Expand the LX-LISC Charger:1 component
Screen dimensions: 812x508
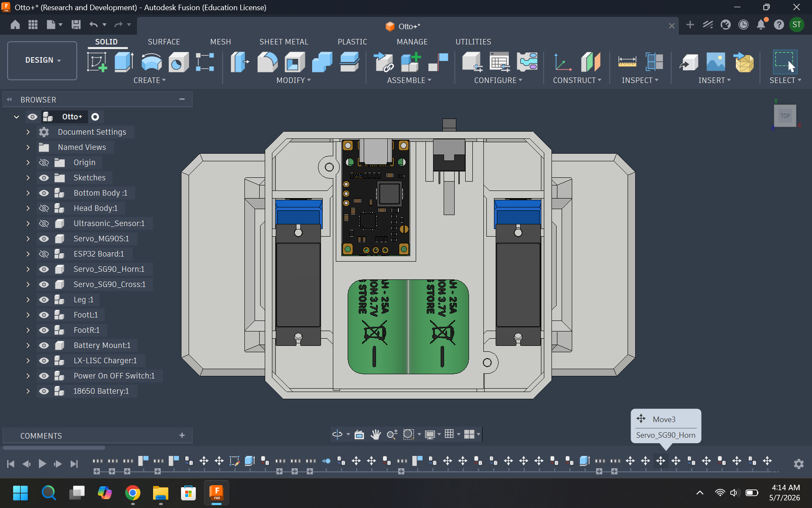[28, 361]
